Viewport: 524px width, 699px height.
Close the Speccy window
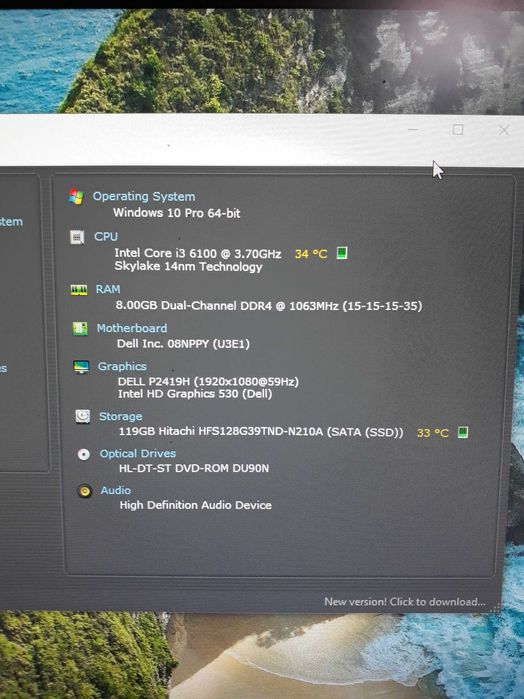coord(504,130)
